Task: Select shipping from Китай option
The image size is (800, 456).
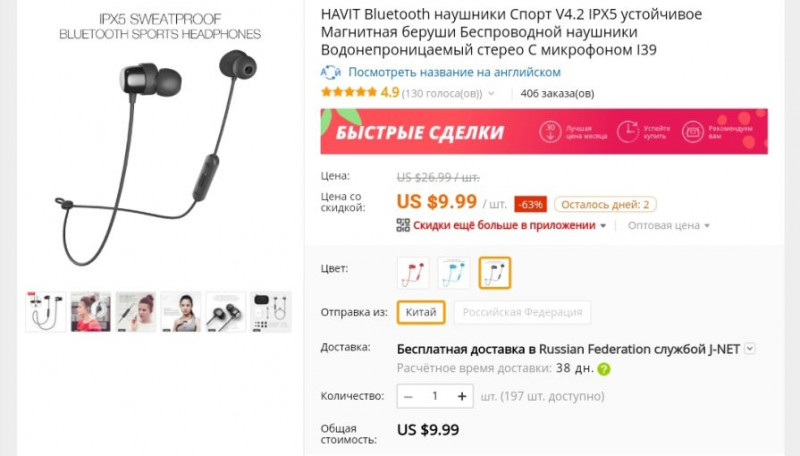Action: click(x=421, y=312)
